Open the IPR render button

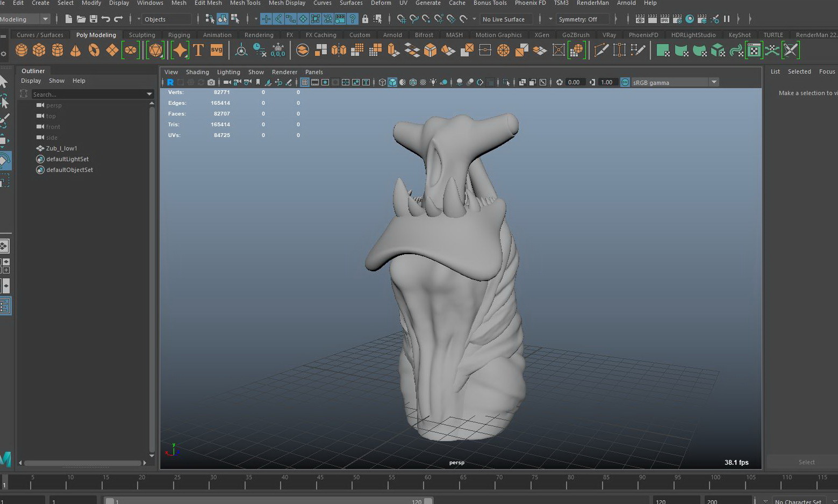[x=665, y=19]
